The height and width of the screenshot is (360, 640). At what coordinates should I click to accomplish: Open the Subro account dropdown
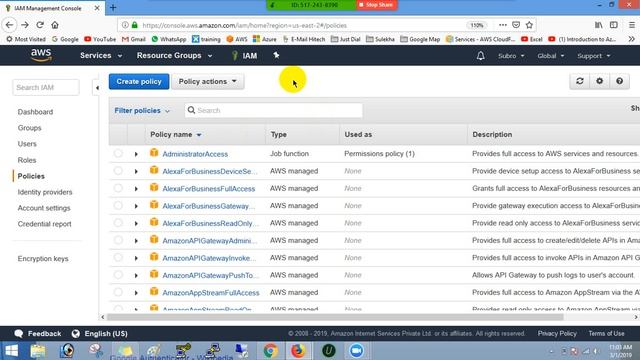point(511,56)
